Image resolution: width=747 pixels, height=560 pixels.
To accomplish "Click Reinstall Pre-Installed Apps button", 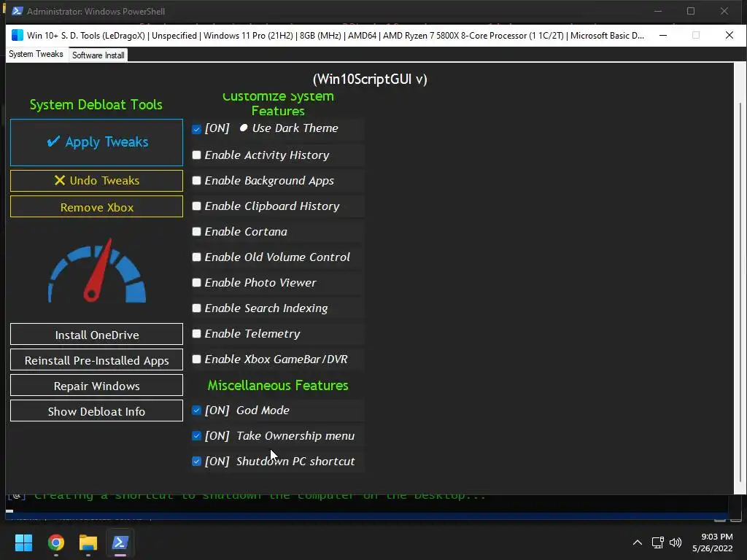I will (x=97, y=360).
